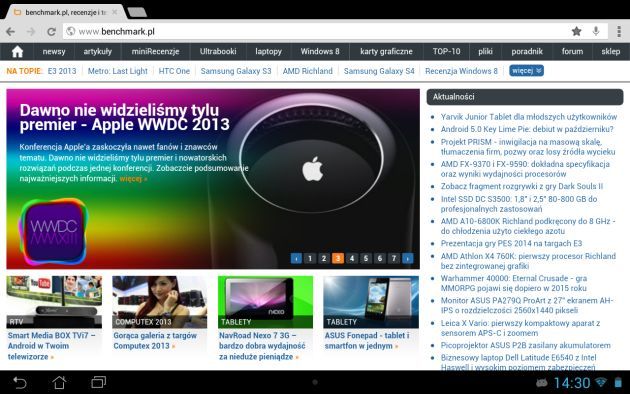Close the benchmark.pl browser tab
The height and width of the screenshot is (394, 630).
(x=115, y=12)
